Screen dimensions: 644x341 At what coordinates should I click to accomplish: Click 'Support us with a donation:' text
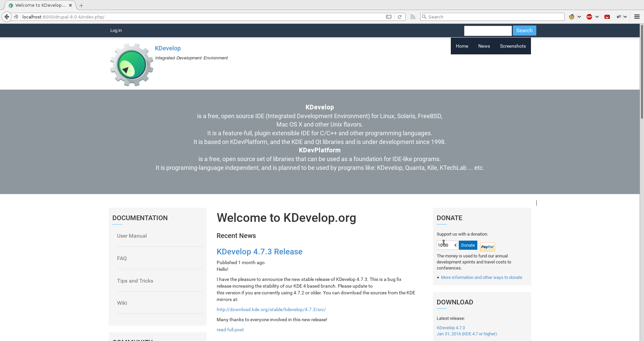[x=462, y=234]
